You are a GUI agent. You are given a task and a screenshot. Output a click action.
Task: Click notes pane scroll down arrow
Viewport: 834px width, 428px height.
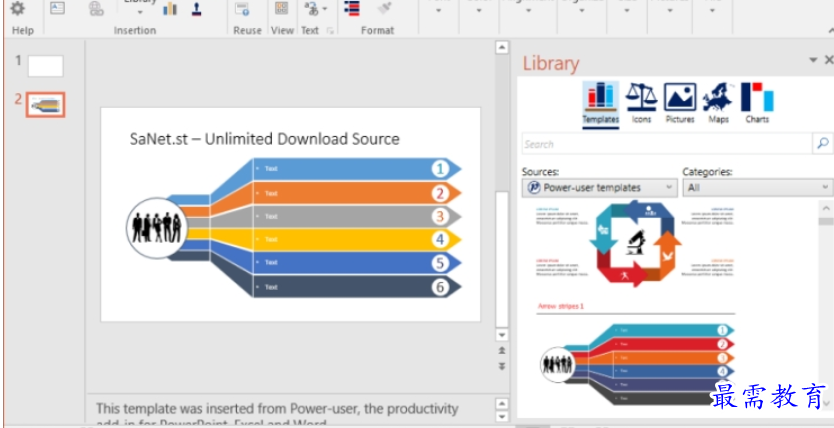click(x=502, y=416)
